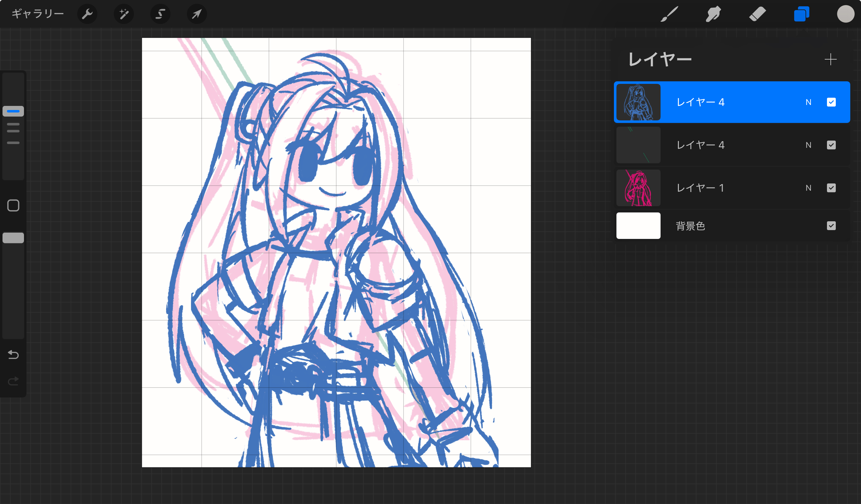Toggle the レイヤー 1 visibility checkbox

point(831,188)
